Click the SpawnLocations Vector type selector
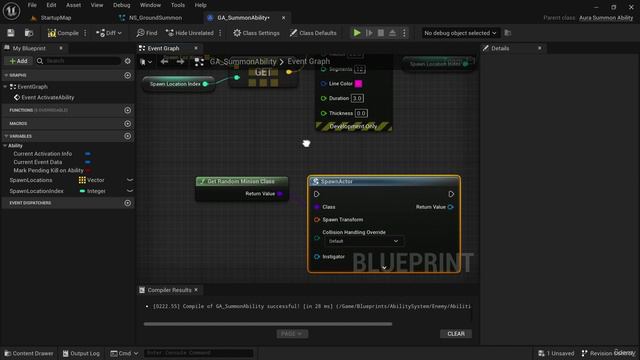The image size is (640, 360). coord(92,180)
